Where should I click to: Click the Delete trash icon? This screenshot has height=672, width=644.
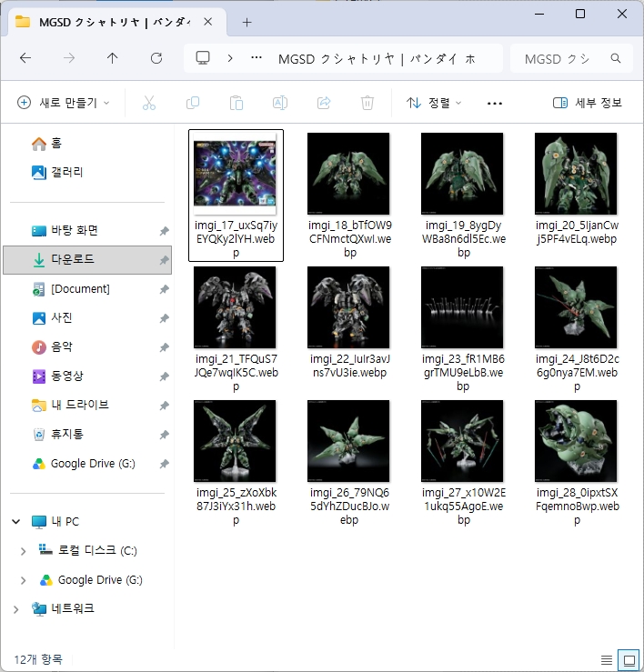tap(367, 103)
